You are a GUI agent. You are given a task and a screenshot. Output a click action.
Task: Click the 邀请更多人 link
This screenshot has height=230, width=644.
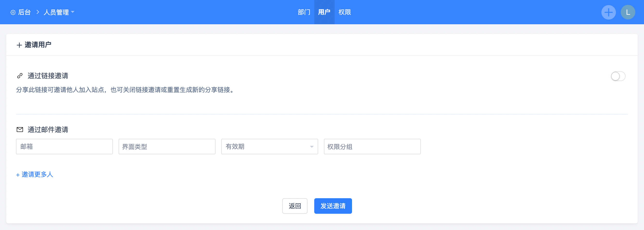35,174
